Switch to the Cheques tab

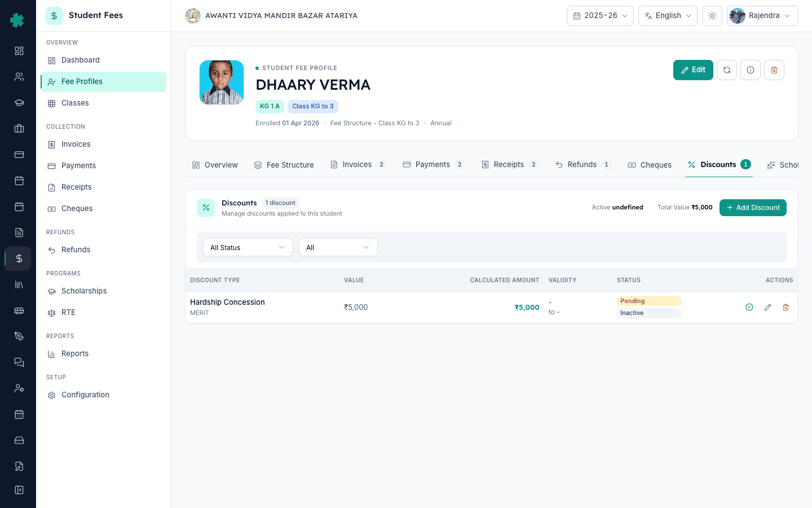(650, 165)
